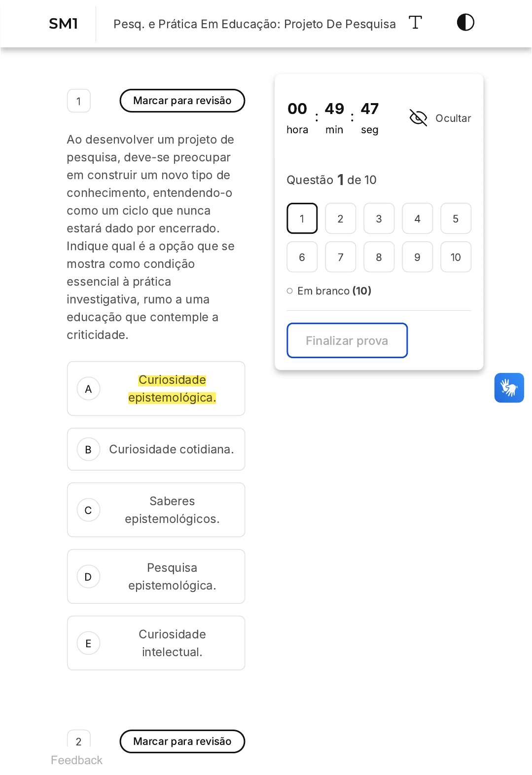The width and height of the screenshot is (532, 775).
Task: Mark question 1 for review
Action: point(182,101)
